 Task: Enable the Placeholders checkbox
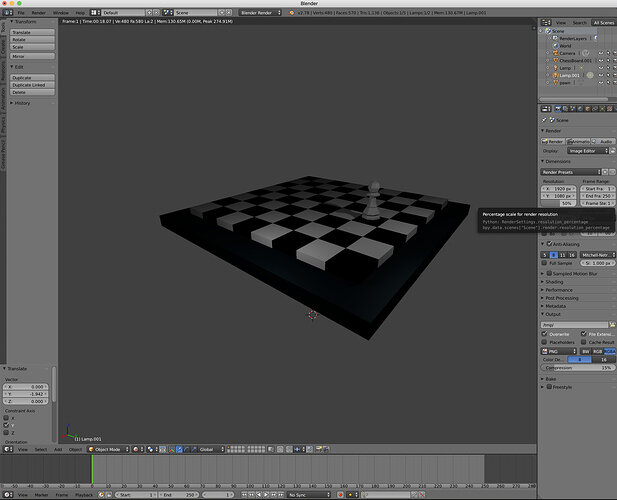[x=544, y=342]
